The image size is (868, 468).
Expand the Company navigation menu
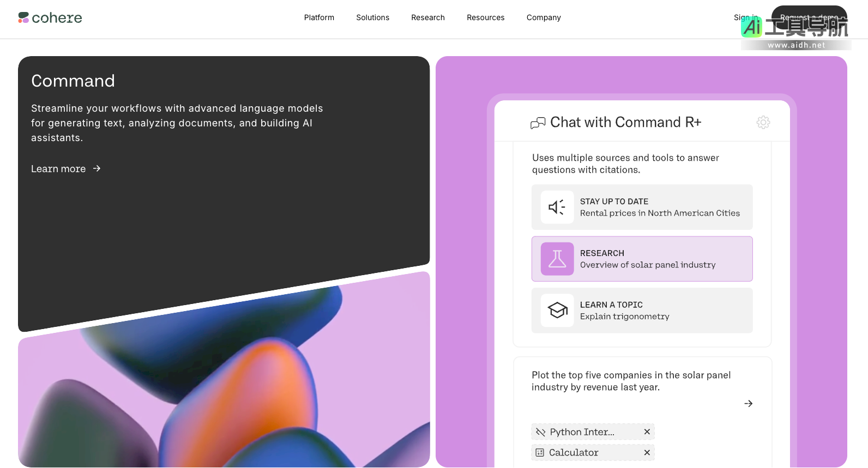pos(544,17)
